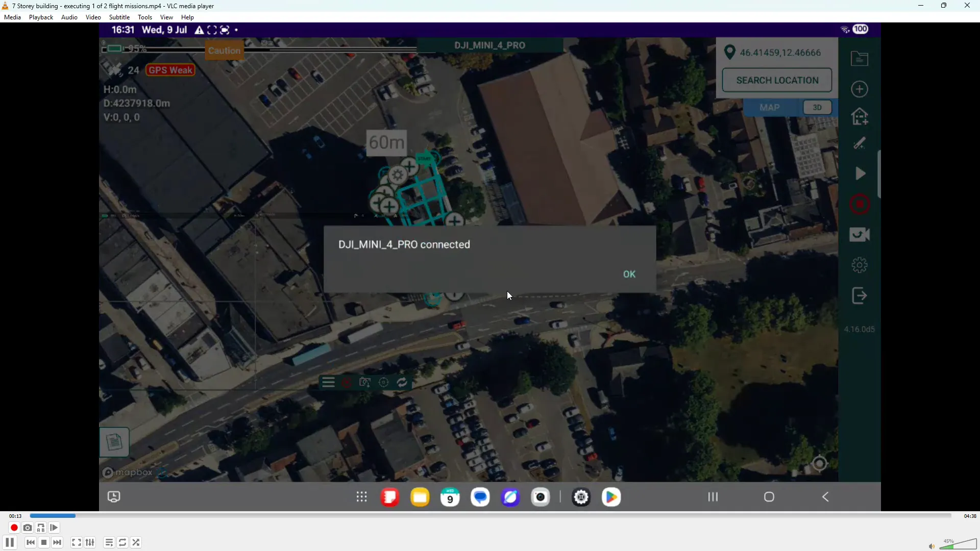Screen dimensions: 980x551
Task: Skip to next media track
Action: click(x=57, y=542)
